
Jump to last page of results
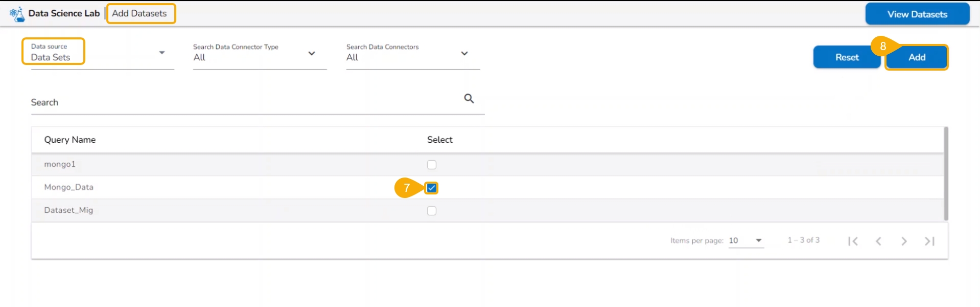pos(929,241)
